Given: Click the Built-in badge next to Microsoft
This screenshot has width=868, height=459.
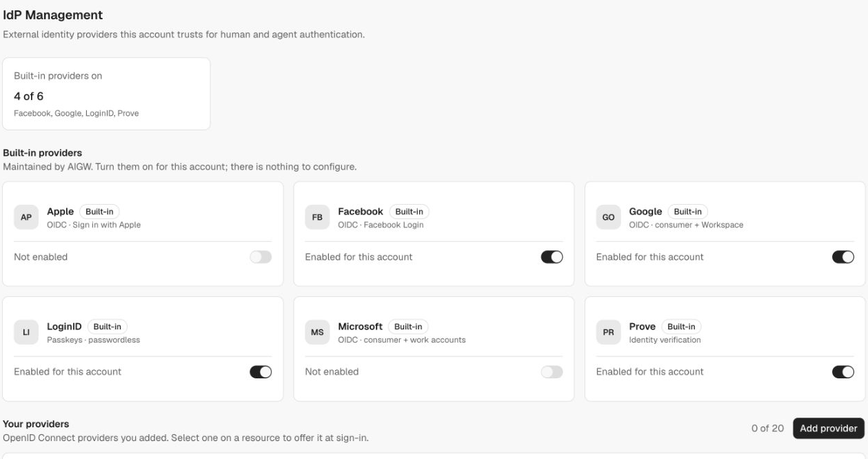Looking at the screenshot, I should (x=408, y=327).
